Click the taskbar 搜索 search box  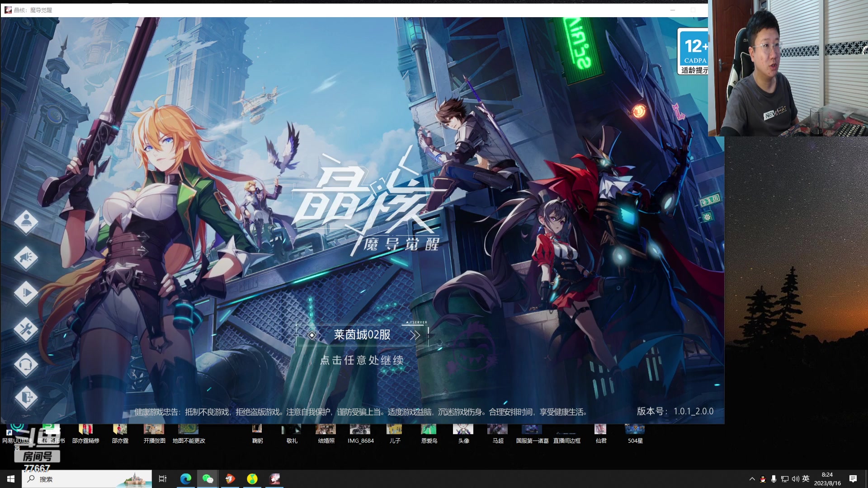(87, 479)
